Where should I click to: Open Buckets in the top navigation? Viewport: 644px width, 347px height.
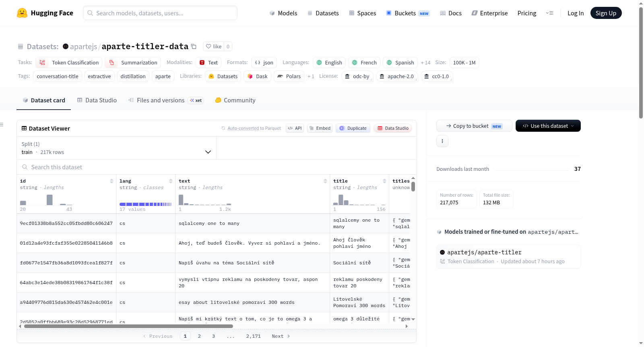click(408, 13)
